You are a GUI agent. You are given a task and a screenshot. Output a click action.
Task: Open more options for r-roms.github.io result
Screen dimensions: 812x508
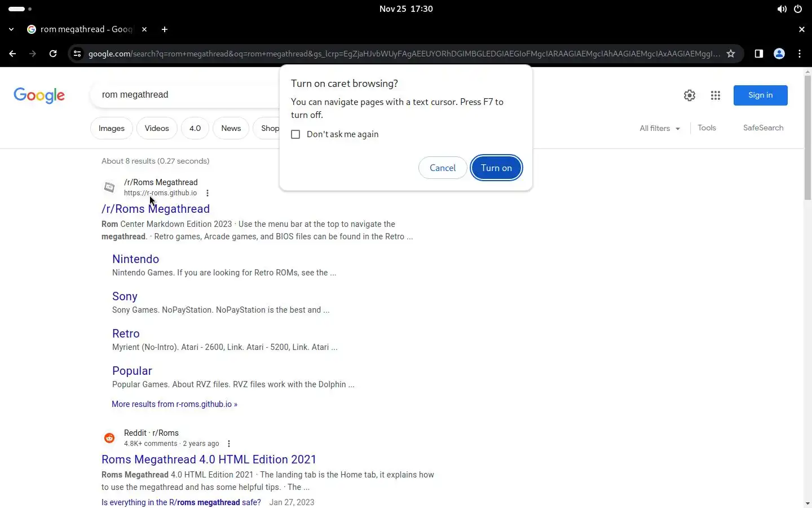[208, 193]
